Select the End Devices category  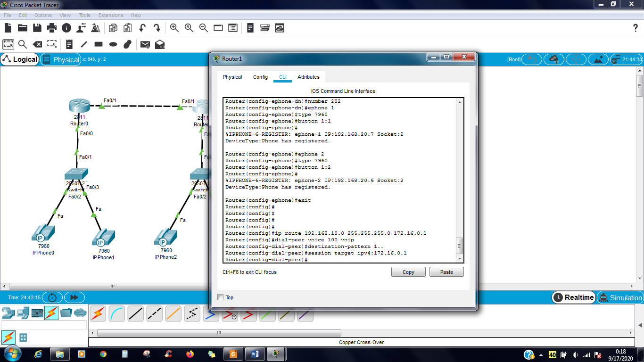(x=23, y=313)
